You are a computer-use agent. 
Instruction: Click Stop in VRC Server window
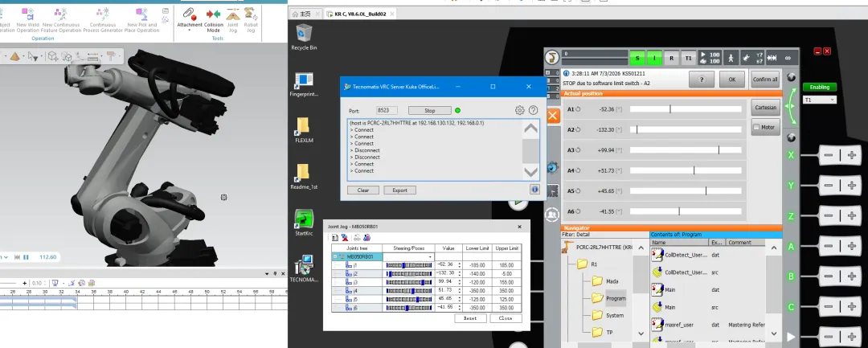coord(429,111)
